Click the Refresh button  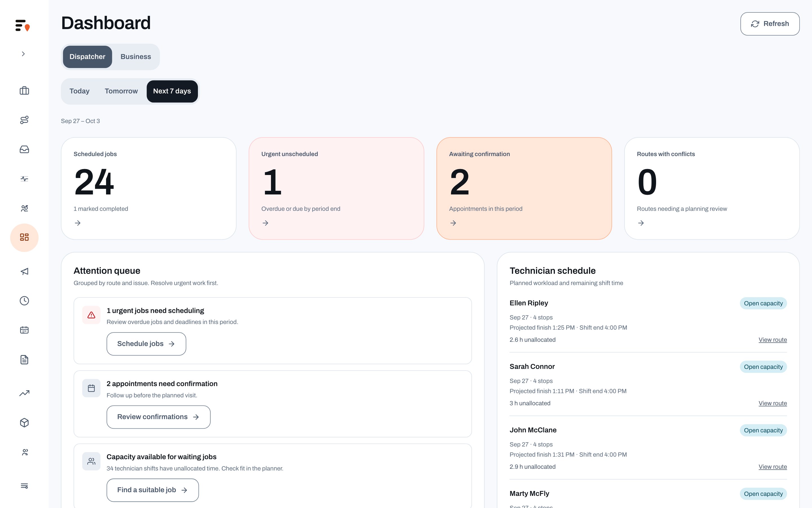(770, 24)
